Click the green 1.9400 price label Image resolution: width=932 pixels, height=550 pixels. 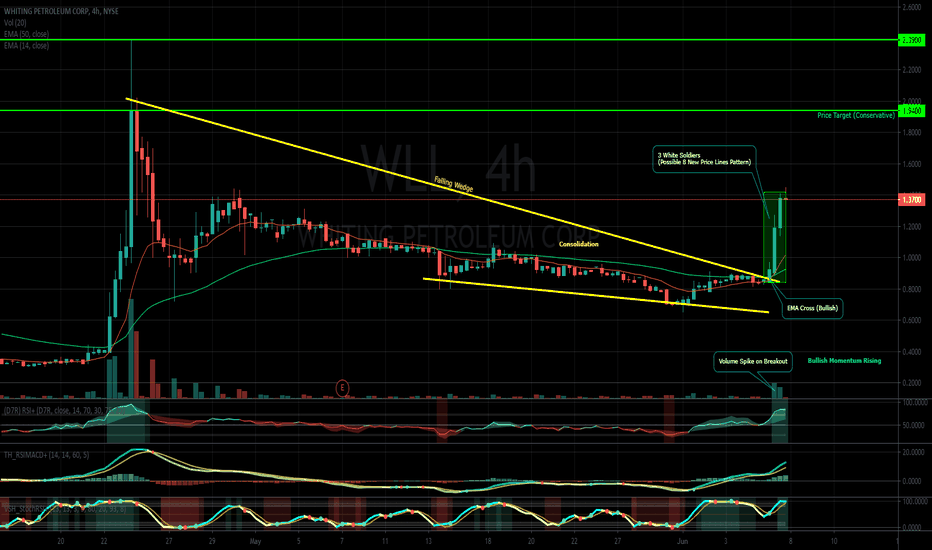911,111
